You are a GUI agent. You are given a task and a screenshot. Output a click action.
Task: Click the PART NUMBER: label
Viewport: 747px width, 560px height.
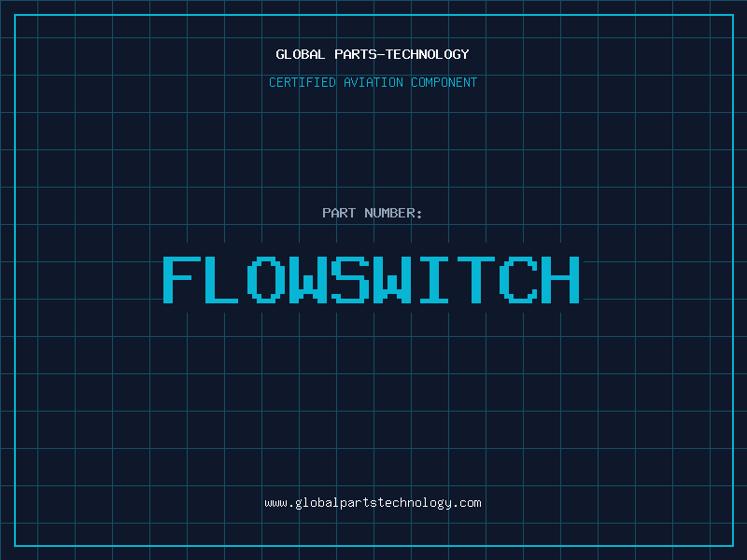tap(373, 213)
